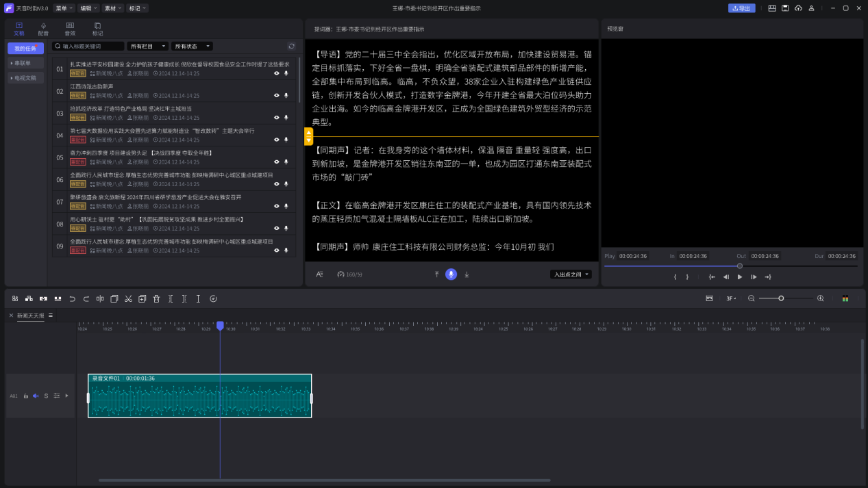Screen dimensions: 868x488
Task: Click the Play timecode field
Action: (x=634, y=256)
